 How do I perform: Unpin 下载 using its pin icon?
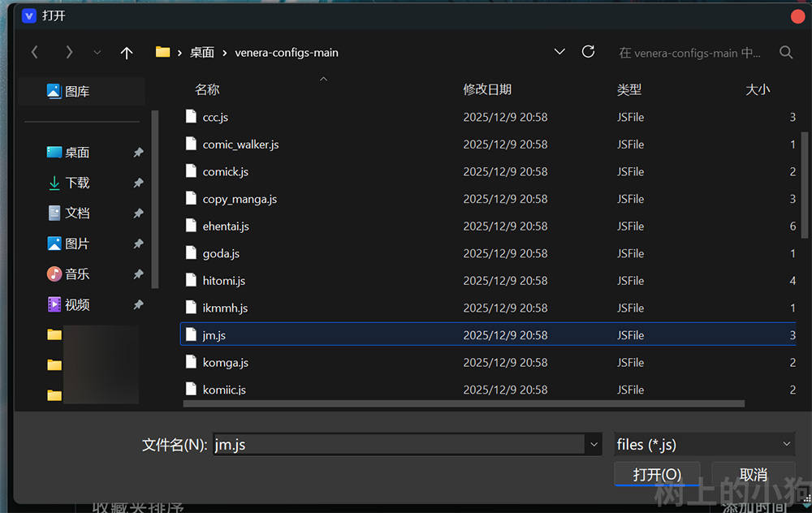tap(138, 183)
